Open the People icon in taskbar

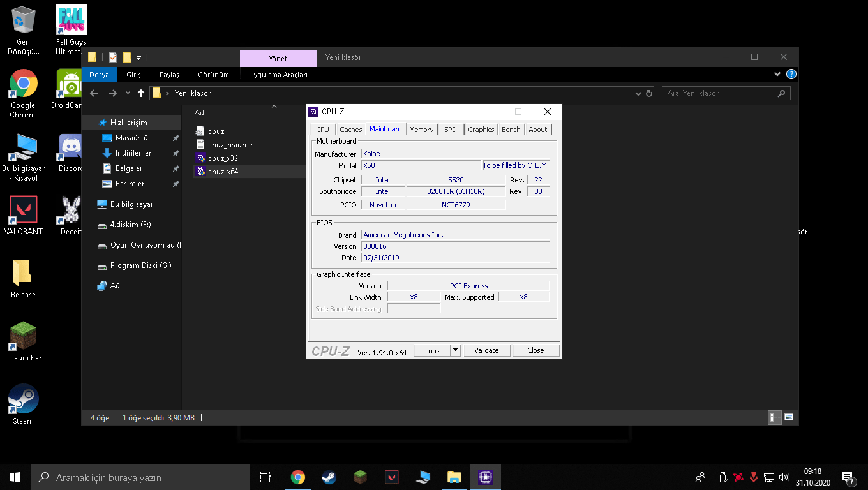pyautogui.click(x=700, y=477)
